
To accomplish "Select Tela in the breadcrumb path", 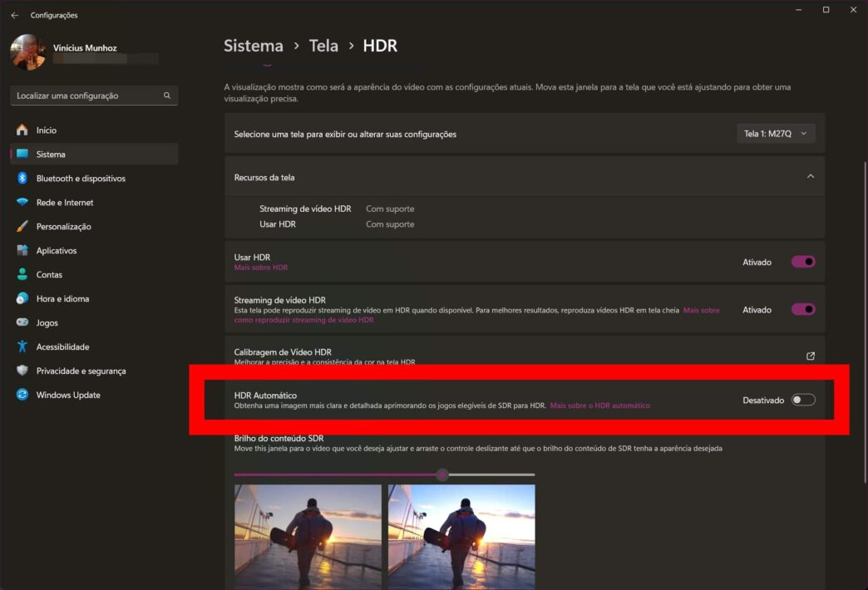I will point(324,46).
